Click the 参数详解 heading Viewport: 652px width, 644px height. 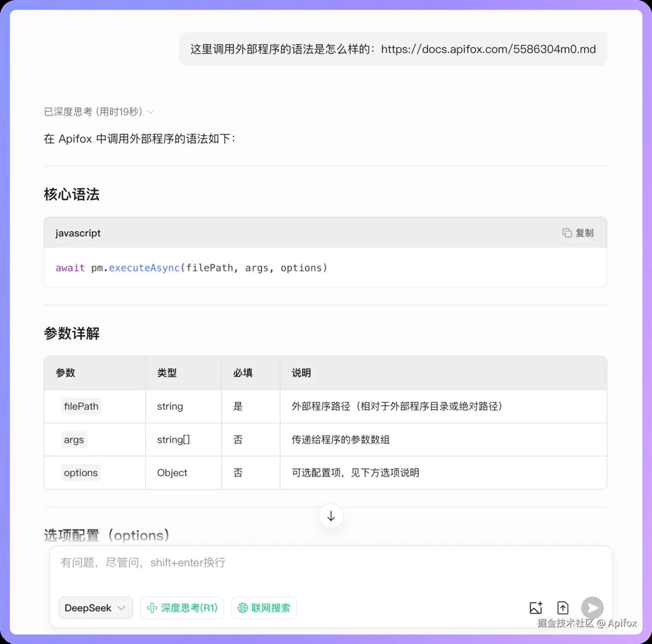tap(71, 333)
